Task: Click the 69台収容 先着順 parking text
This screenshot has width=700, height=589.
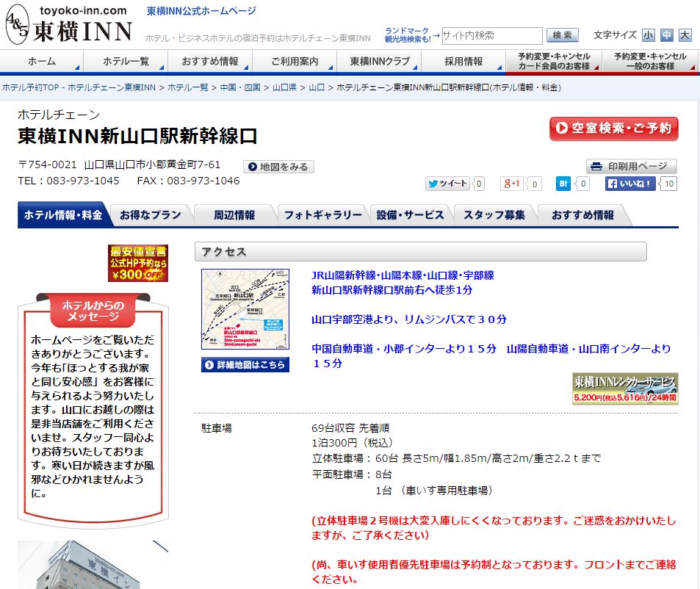Action: coord(350,428)
